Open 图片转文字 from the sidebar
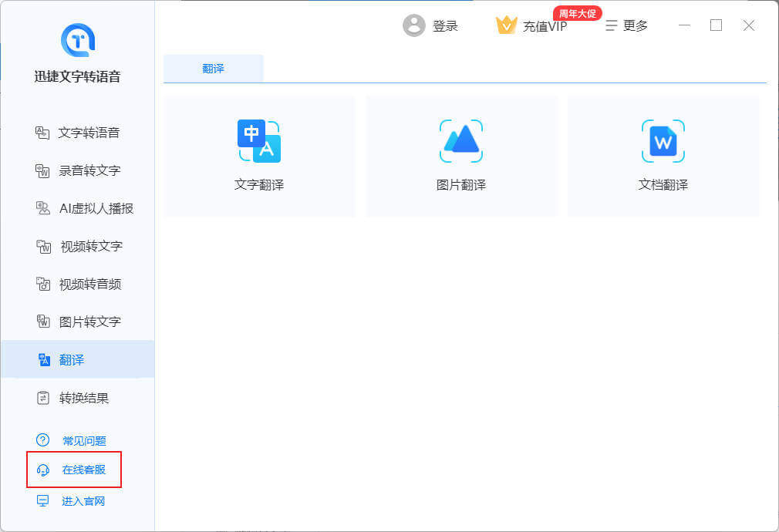Image resolution: width=779 pixels, height=532 pixels. [90, 322]
